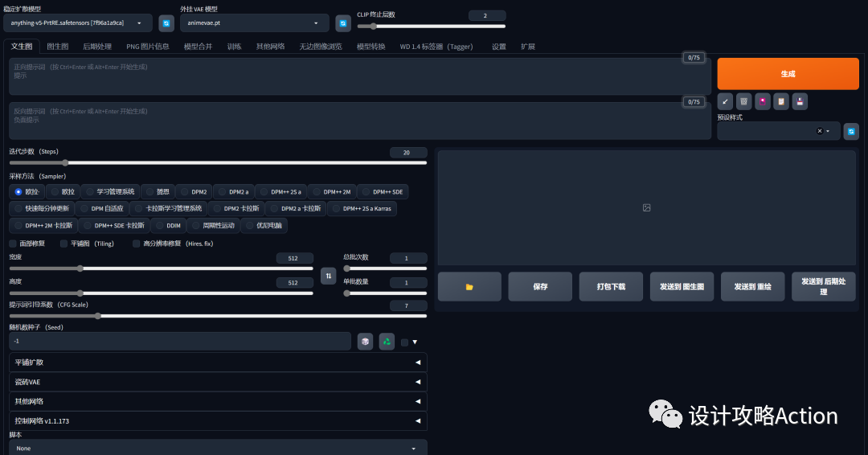
Task: Open the 稳定扩散模型 checkpoint dropdown
Action: pos(78,23)
